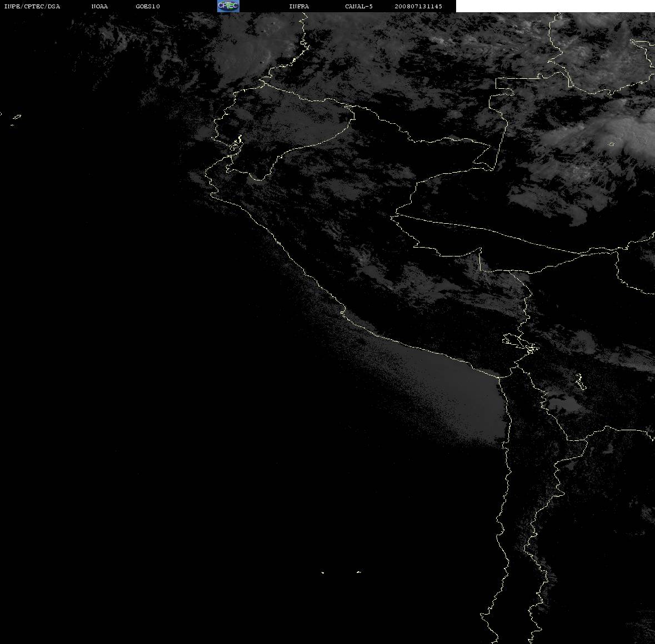This screenshot has height=644, width=655.
Task: Select the INPE/CPTEC/DSA header text
Action: [x=32, y=6]
